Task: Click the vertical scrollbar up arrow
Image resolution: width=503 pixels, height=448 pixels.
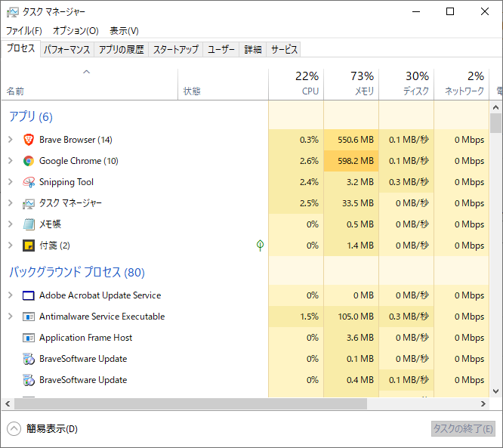Action: [x=496, y=107]
